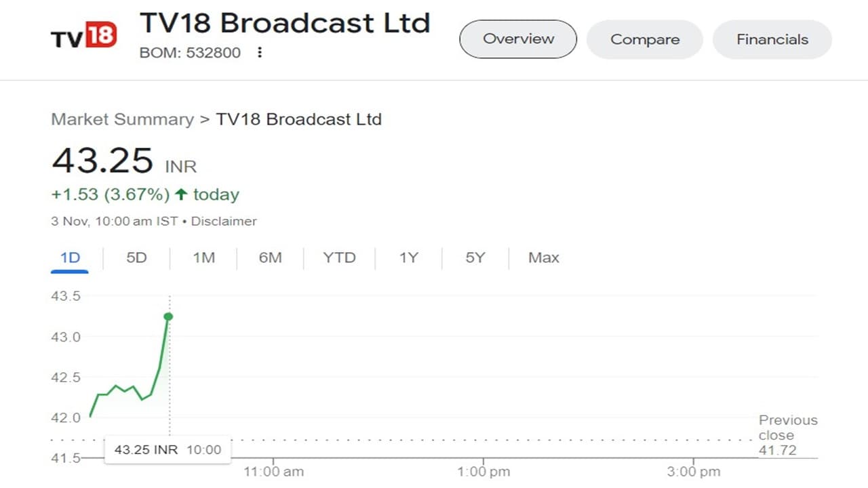View the 6M chart range

pyautogui.click(x=270, y=258)
